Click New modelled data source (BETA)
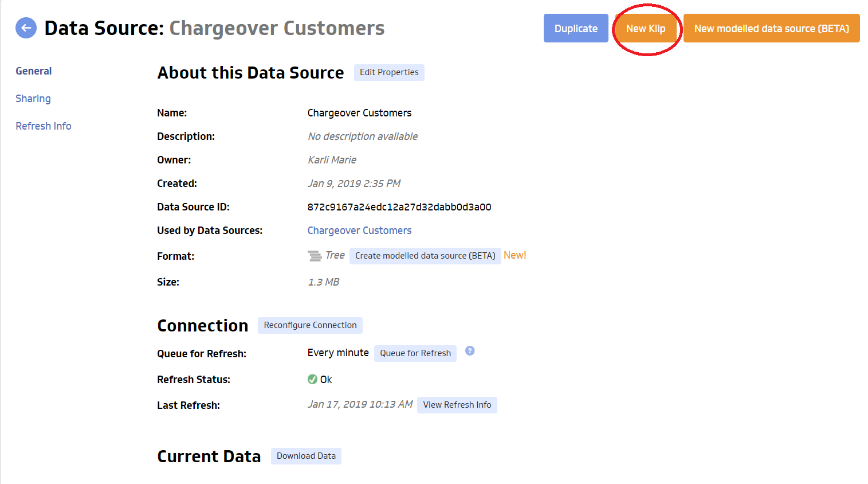The width and height of the screenshot is (868, 484). (x=772, y=28)
